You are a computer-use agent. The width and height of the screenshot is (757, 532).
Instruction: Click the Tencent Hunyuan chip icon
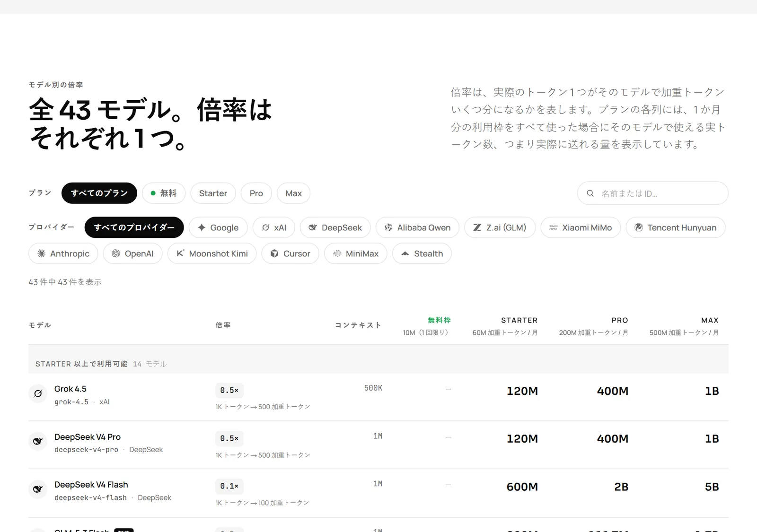639,227
